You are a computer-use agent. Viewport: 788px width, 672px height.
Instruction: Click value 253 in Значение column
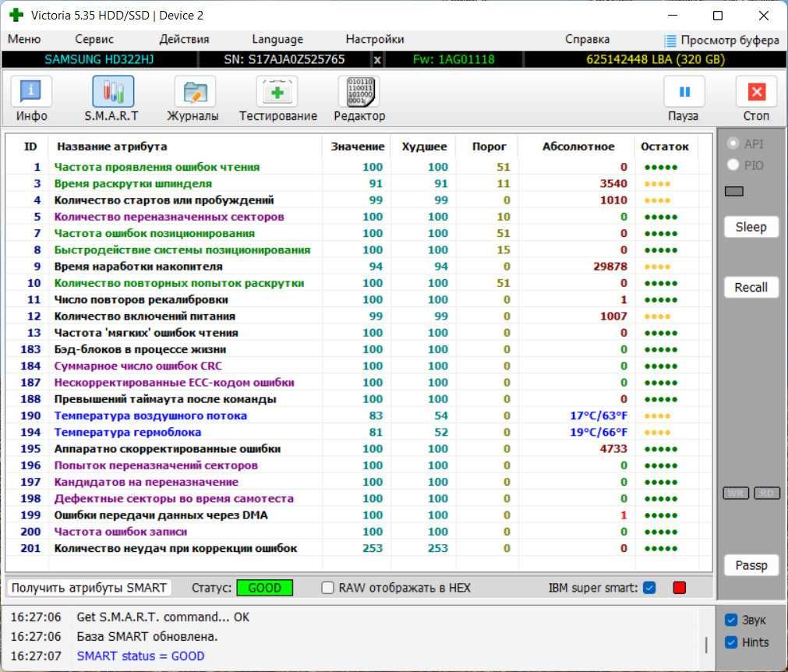tap(373, 548)
